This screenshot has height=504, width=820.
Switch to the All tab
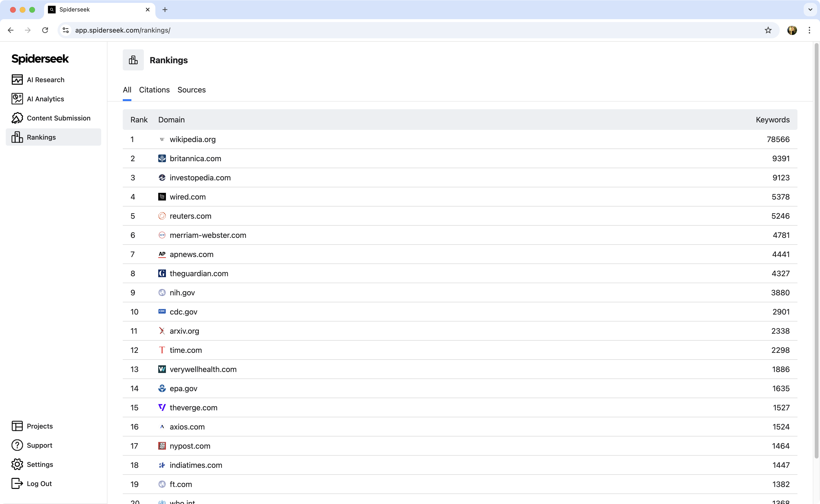(x=127, y=90)
